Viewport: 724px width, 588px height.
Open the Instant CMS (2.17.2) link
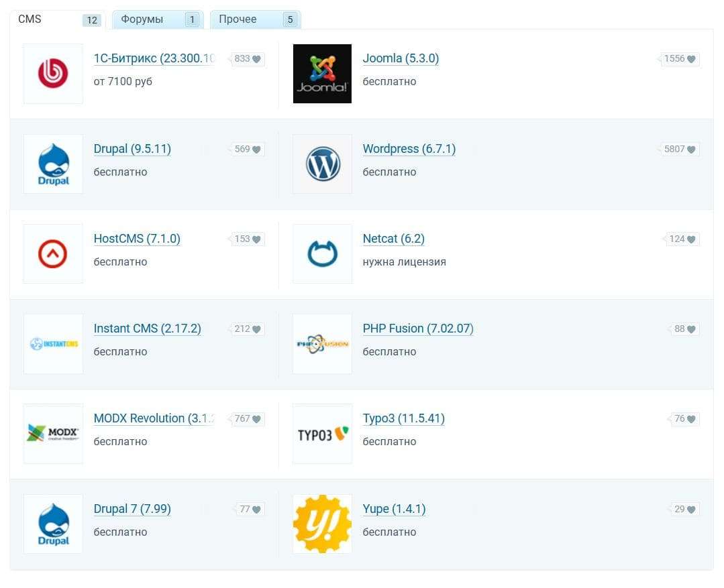click(x=148, y=329)
